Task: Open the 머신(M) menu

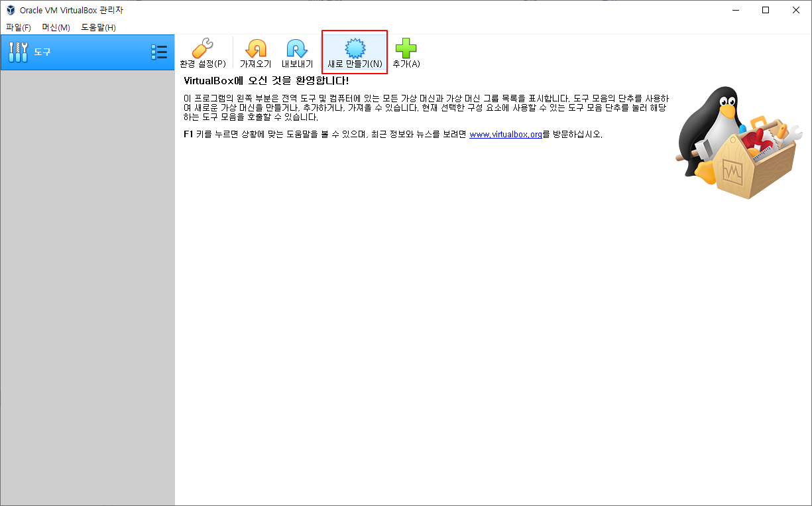Action: coord(56,27)
